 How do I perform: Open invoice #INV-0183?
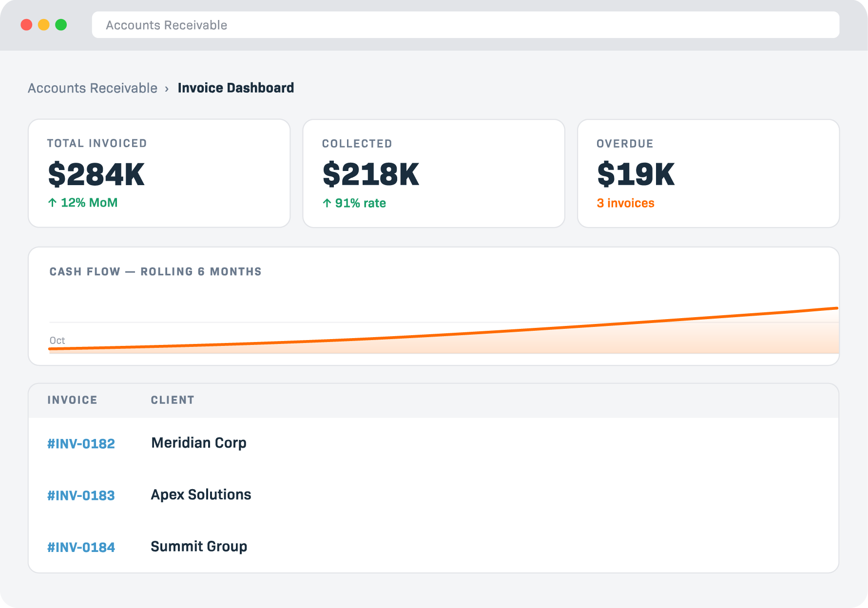tap(81, 495)
